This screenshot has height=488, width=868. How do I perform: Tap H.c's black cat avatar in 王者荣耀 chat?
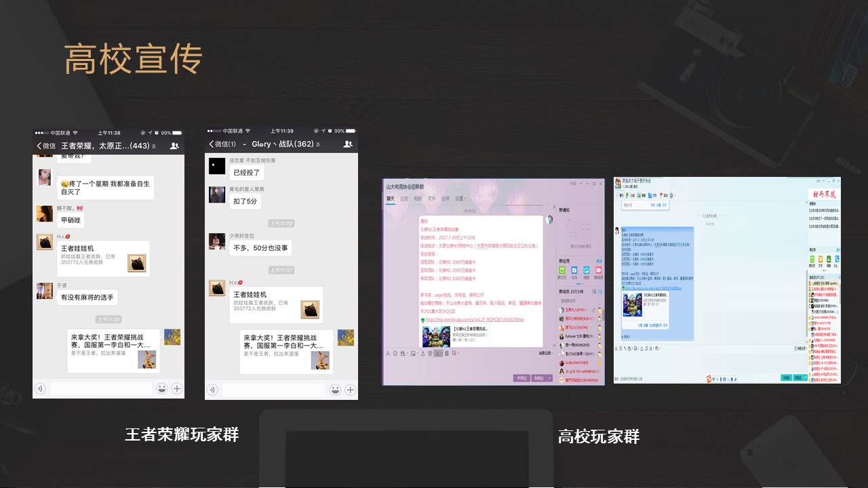(x=45, y=242)
